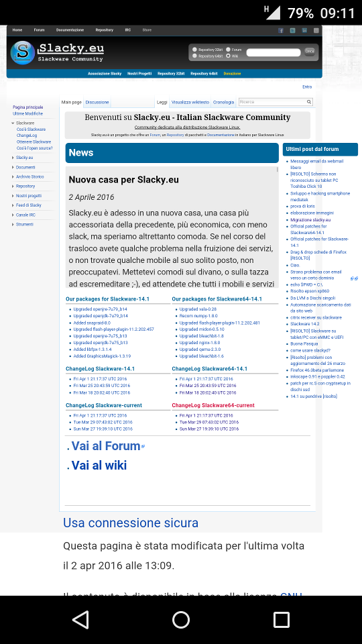Screen dimensions: 362x644
Task: Follow the Vai al Forum link
Action: [x=105, y=446]
